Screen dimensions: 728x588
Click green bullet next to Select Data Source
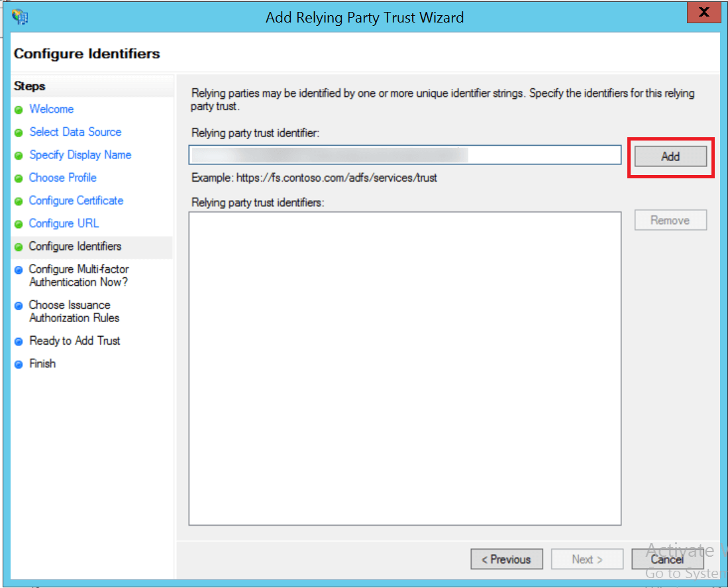19,133
